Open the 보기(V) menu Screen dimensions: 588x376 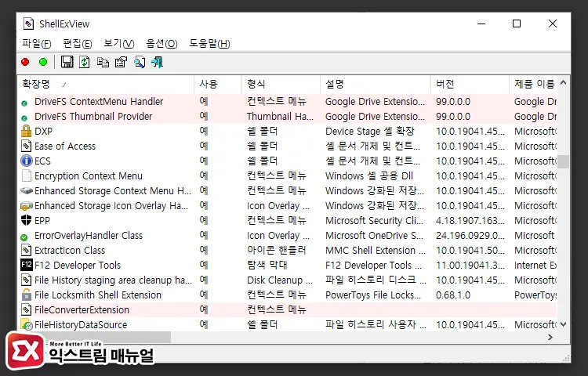(x=119, y=43)
